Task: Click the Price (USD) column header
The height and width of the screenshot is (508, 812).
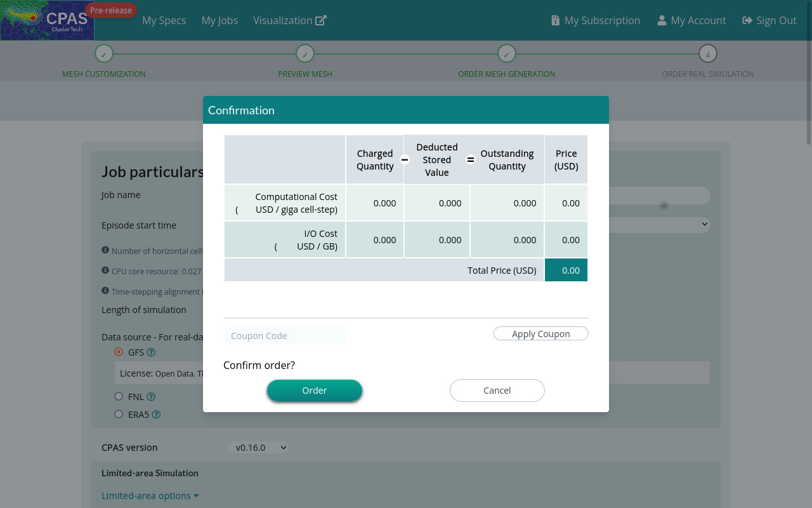Action: (x=566, y=160)
